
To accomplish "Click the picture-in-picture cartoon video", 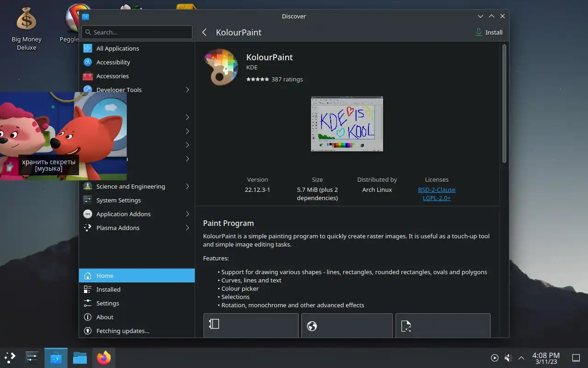I will pyautogui.click(x=63, y=136).
